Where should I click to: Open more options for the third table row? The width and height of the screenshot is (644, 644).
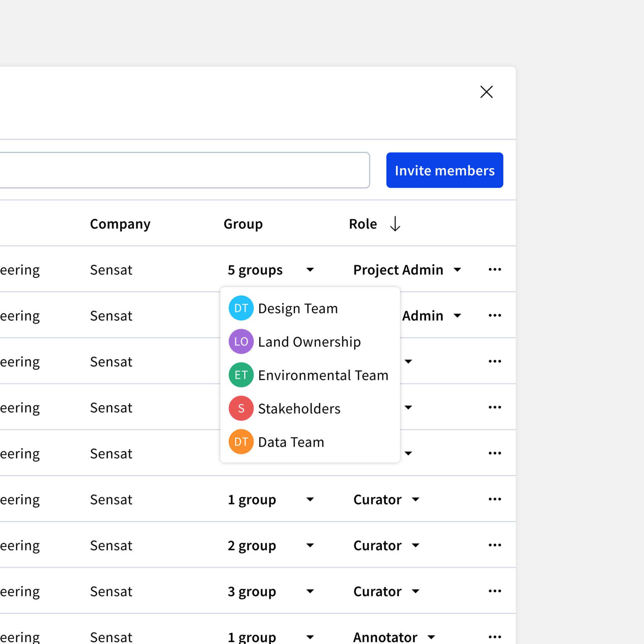pos(495,361)
